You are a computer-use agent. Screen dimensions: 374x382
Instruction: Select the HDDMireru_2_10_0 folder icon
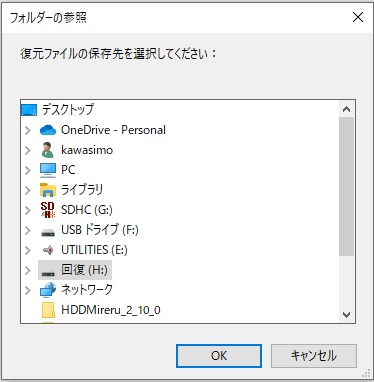[x=49, y=310]
